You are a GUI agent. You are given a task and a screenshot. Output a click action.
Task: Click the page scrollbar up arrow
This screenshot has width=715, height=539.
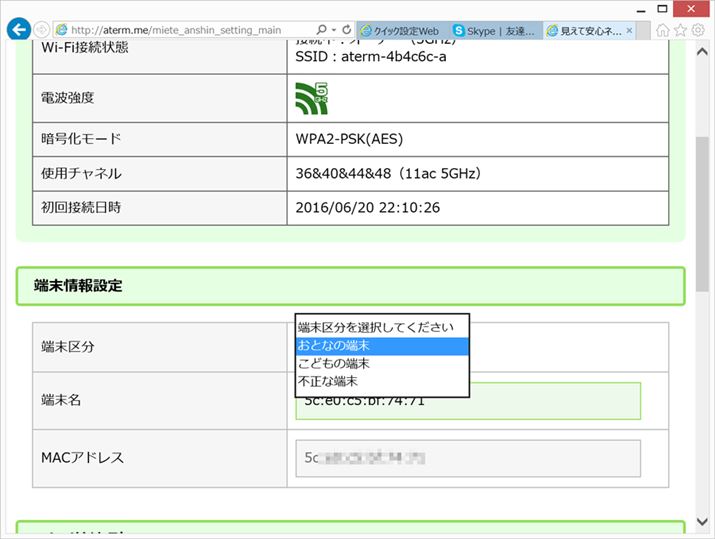(x=702, y=52)
